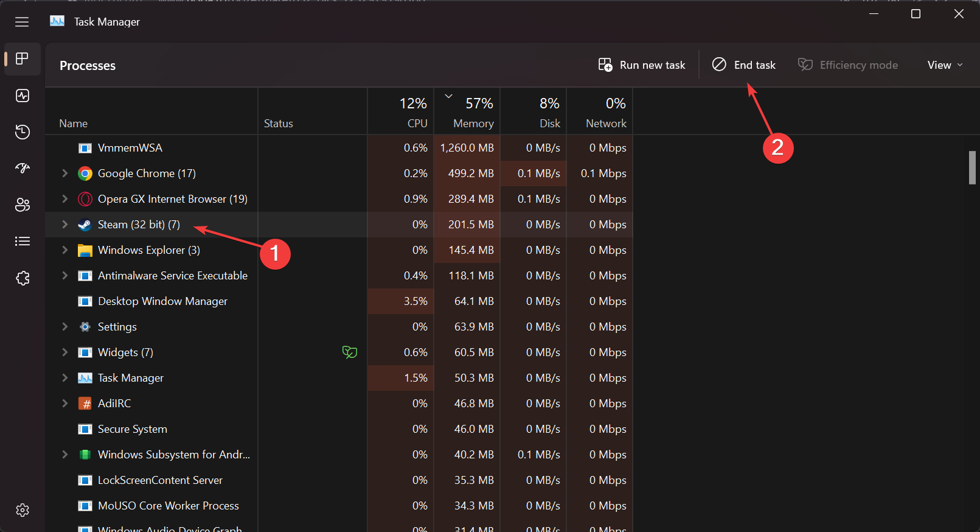Click the Desktop Window Manager icon
Viewport: 980px width, 532px height.
85,301
